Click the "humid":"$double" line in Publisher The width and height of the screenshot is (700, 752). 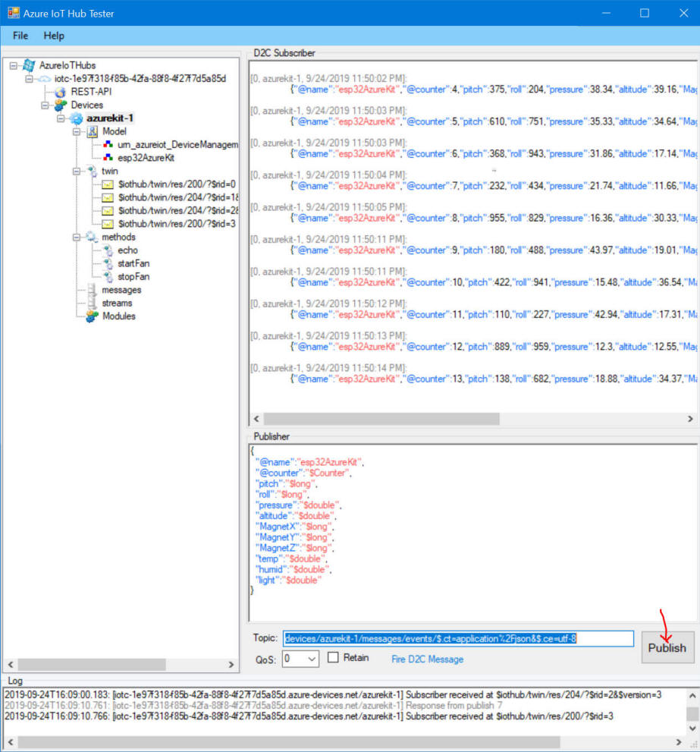click(x=293, y=569)
